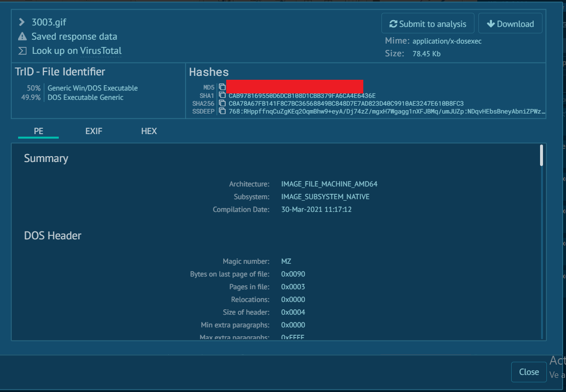Click the red redacted MD5 value block
Screen dimensions: 566x392
pyautogui.click(x=294, y=87)
